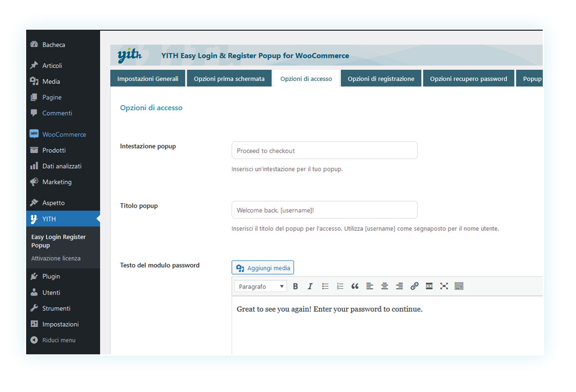Click the Impostazioni settings icon
Screen dimensions: 576x392
[34, 324]
